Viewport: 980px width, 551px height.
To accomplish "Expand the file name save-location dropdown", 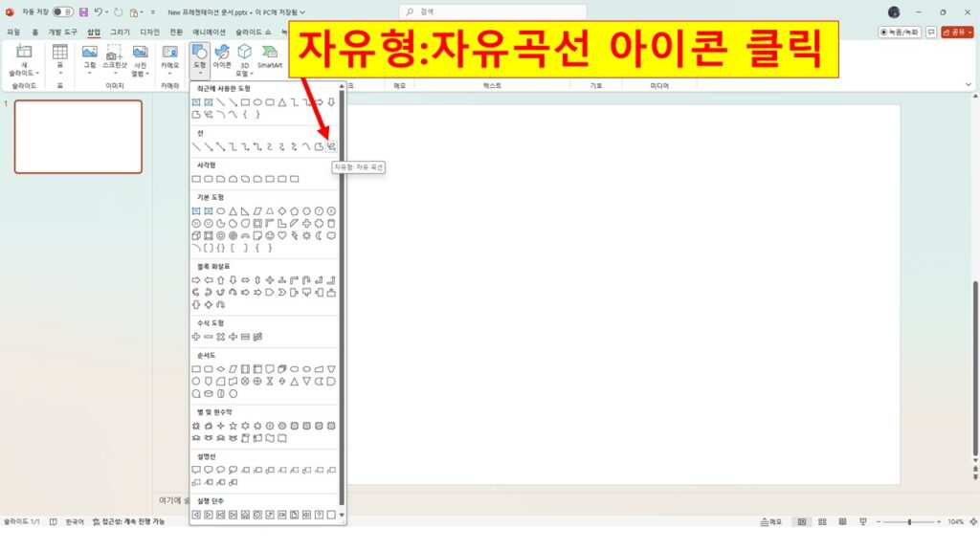I will (302, 11).
